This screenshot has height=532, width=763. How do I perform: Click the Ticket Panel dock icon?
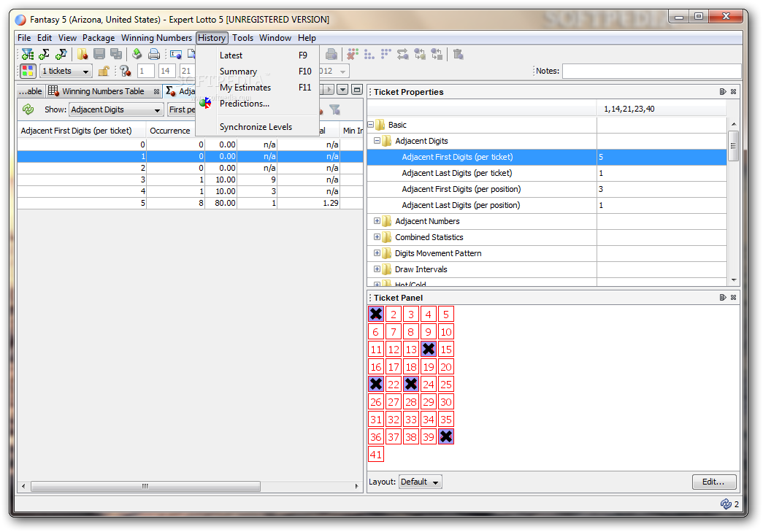pyautogui.click(x=723, y=297)
